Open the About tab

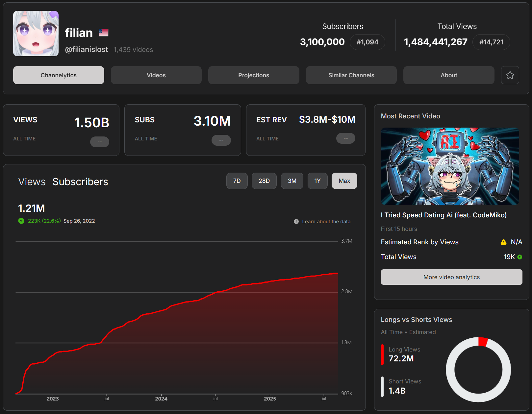point(449,75)
